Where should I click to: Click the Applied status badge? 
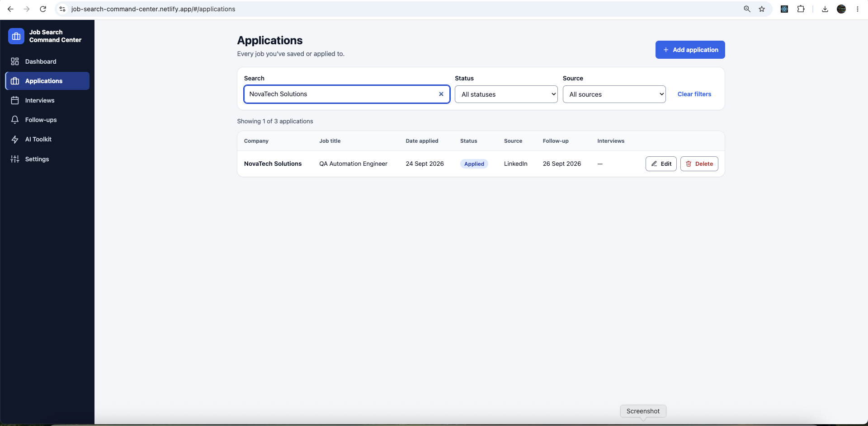click(x=474, y=164)
